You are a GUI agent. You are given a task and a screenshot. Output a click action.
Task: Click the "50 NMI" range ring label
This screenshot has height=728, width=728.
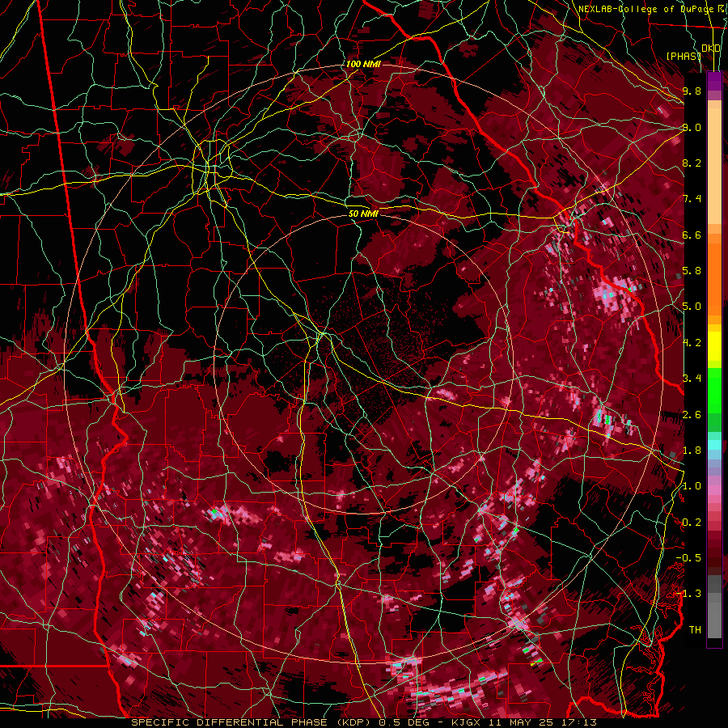click(363, 214)
